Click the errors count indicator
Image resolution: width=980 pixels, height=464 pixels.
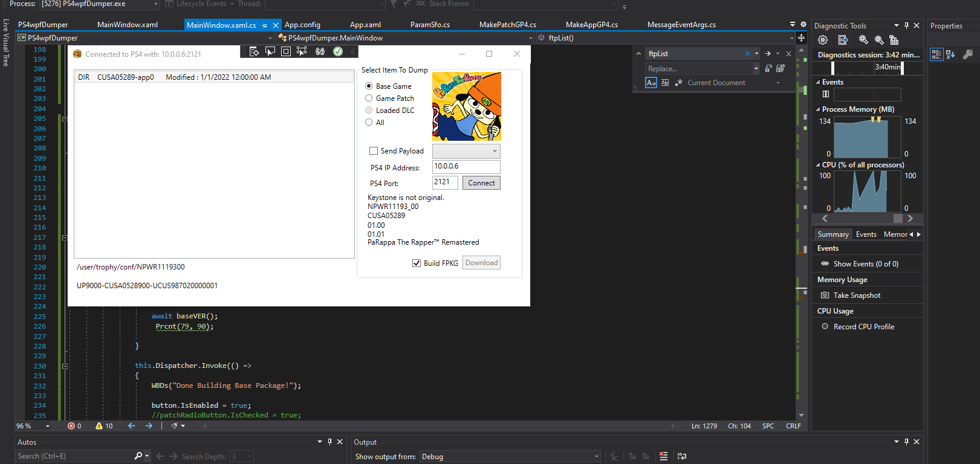click(x=74, y=426)
